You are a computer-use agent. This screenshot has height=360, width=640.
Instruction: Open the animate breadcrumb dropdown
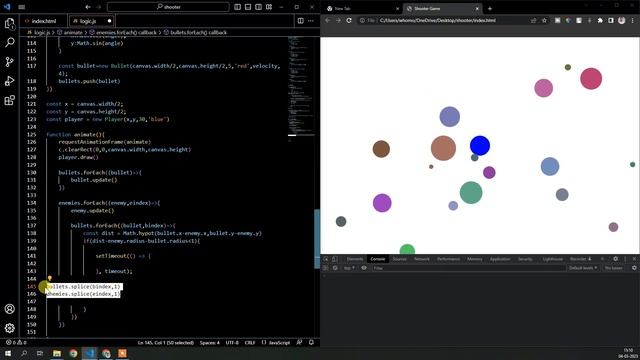70,32
